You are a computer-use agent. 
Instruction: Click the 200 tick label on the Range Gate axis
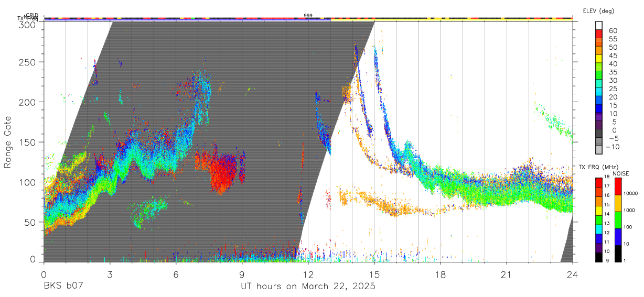[x=27, y=102]
